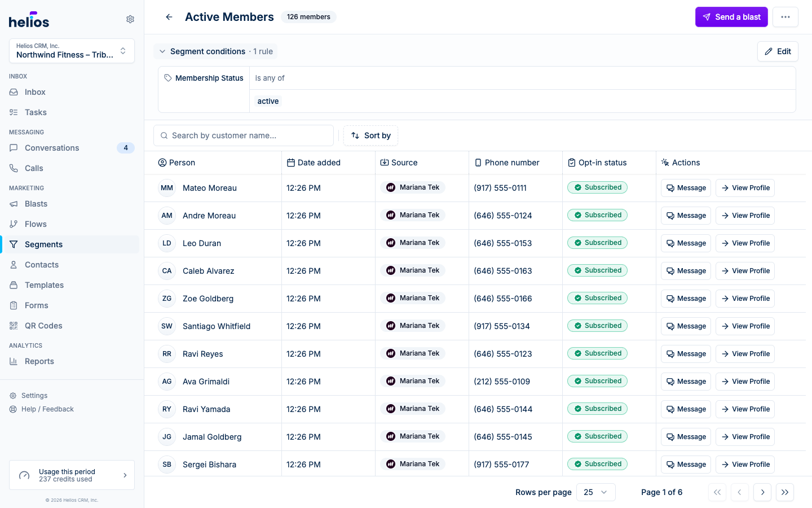The height and width of the screenshot is (508, 812).
Task: Open Calls in the sidebar
Action: click(x=72, y=168)
